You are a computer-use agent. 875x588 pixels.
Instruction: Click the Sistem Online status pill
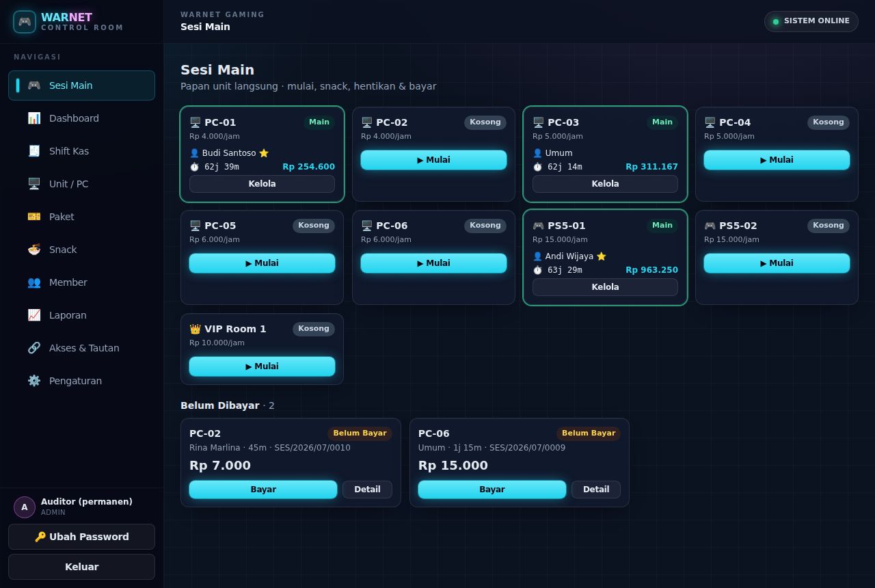(x=811, y=21)
